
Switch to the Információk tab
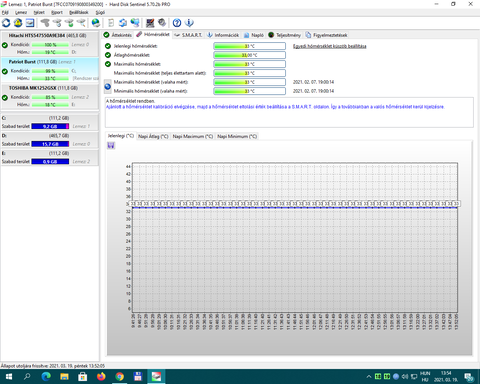tap(223, 35)
